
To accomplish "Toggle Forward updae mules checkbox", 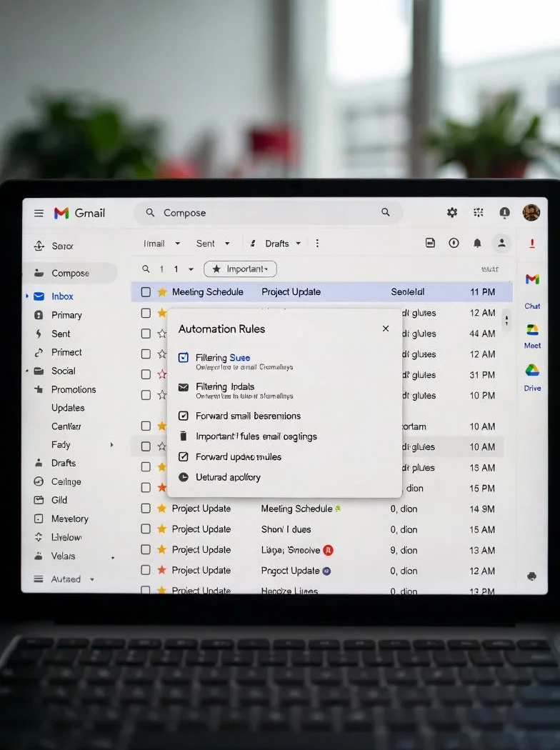I will pyautogui.click(x=183, y=457).
